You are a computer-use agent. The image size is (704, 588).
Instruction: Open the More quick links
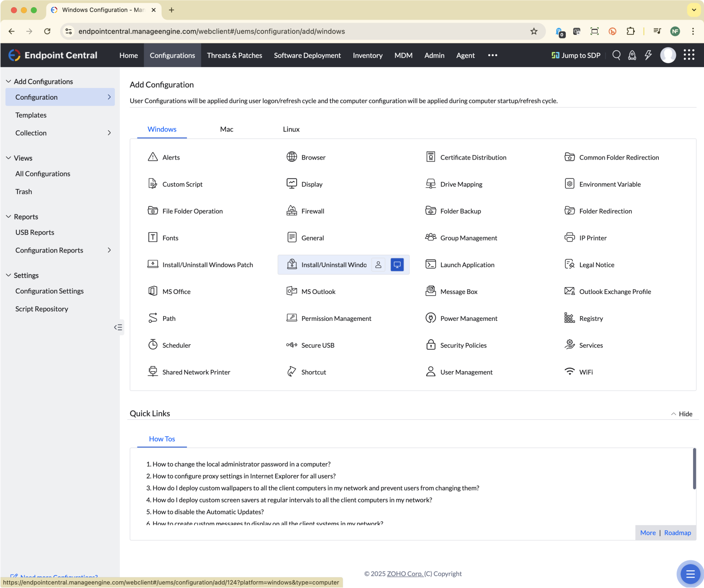pos(648,533)
